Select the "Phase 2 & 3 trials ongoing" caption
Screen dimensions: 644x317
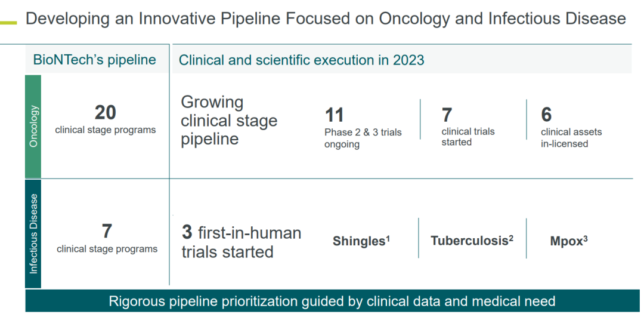pyautogui.click(x=363, y=138)
